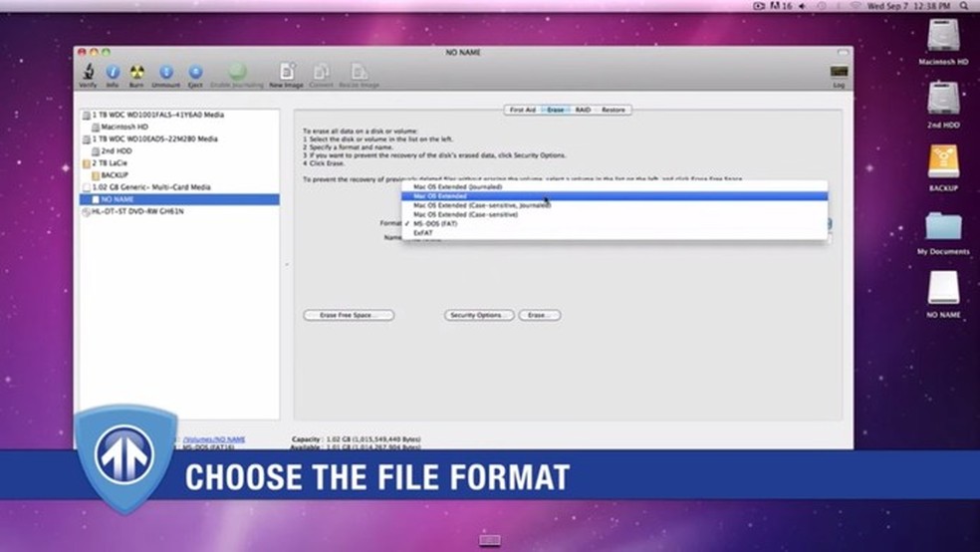
Task: Open Spotlight search in menu bar
Action: coord(964,6)
